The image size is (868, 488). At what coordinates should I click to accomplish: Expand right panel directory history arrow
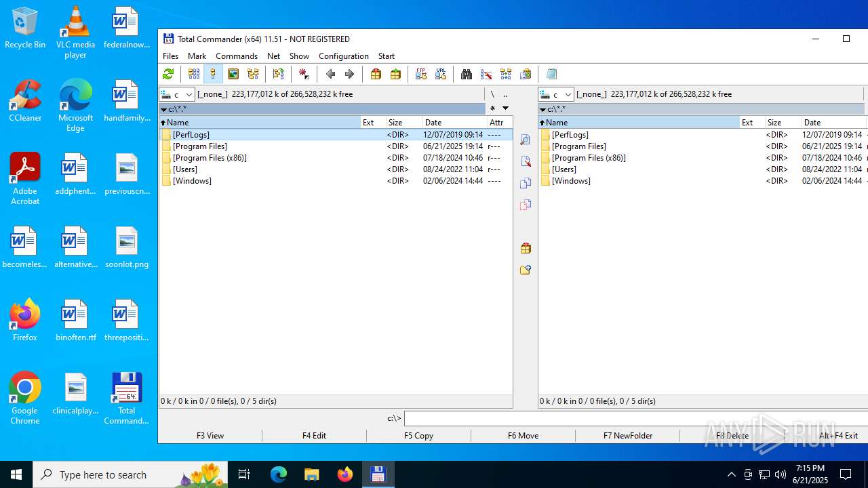pyautogui.click(x=542, y=109)
